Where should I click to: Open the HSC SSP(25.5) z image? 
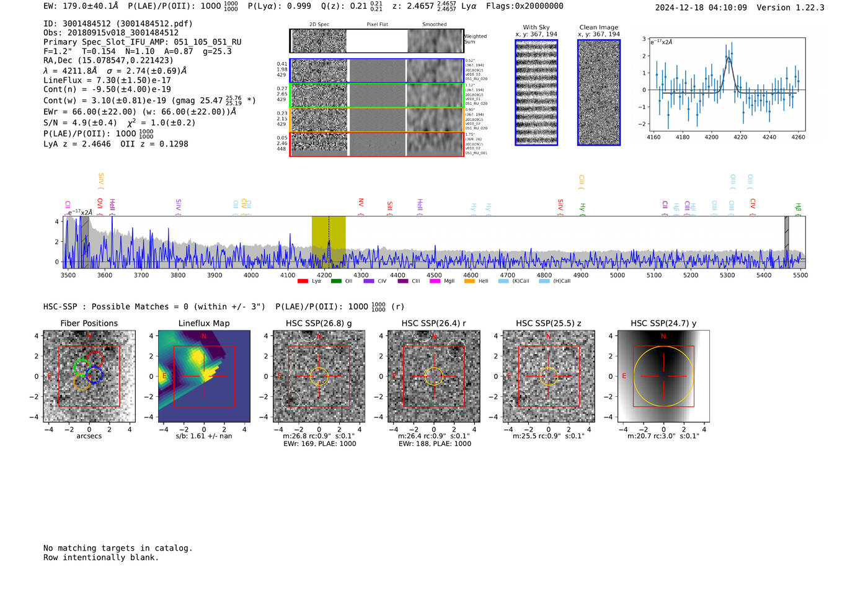pos(549,376)
